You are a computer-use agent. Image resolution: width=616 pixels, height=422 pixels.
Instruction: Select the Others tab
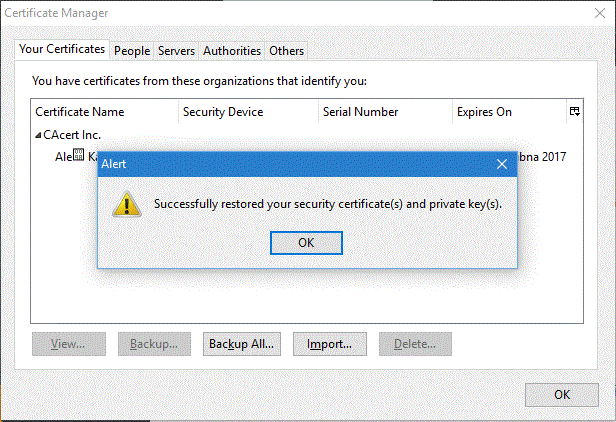point(287,51)
